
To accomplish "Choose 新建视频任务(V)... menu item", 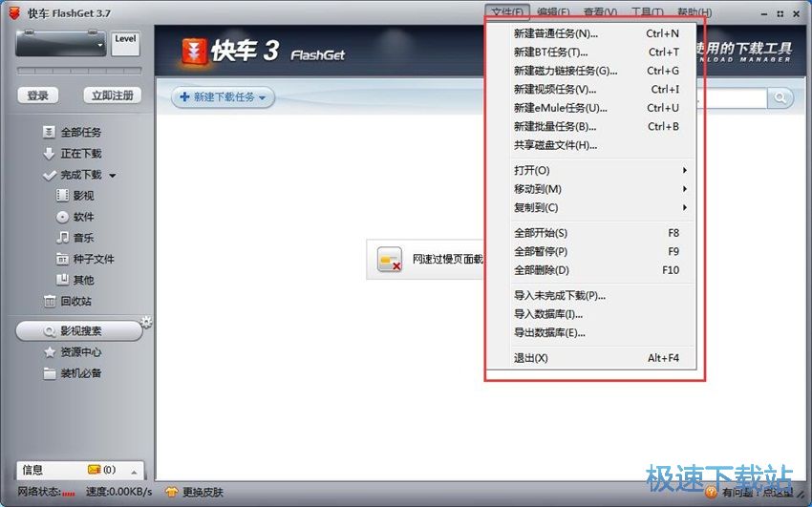I will 601,90.
